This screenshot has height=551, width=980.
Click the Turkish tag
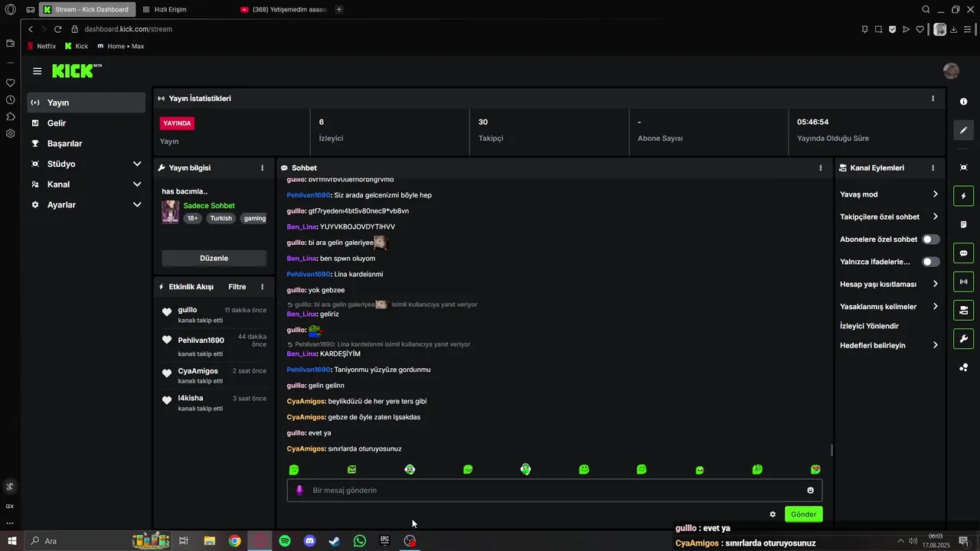[x=221, y=218]
